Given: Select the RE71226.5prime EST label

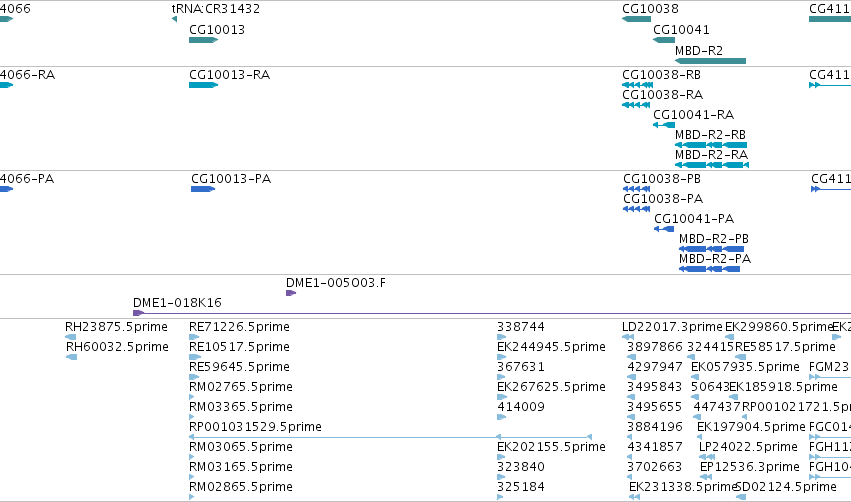Looking at the screenshot, I should [239, 327].
